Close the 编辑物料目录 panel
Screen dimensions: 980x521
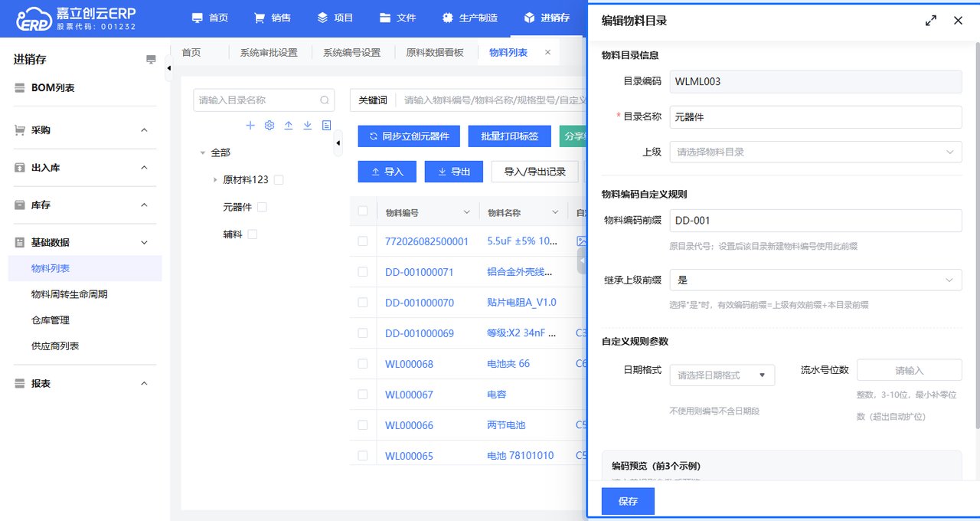(x=958, y=21)
